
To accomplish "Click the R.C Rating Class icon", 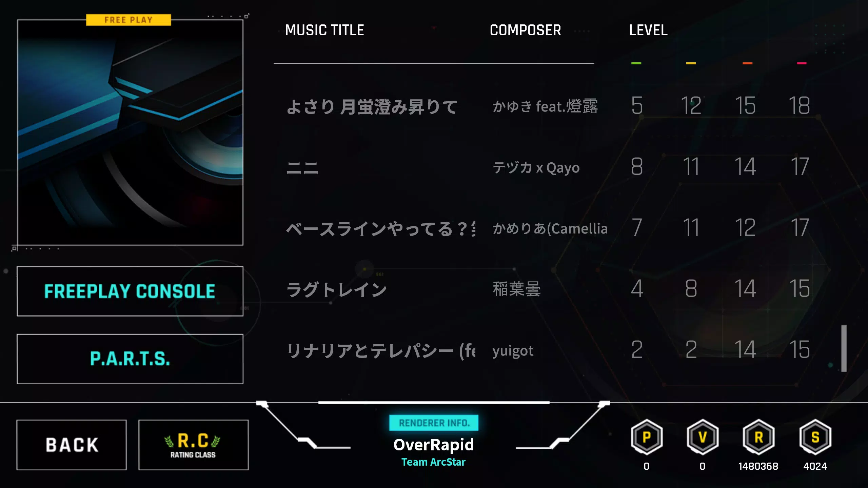I will pos(193,444).
